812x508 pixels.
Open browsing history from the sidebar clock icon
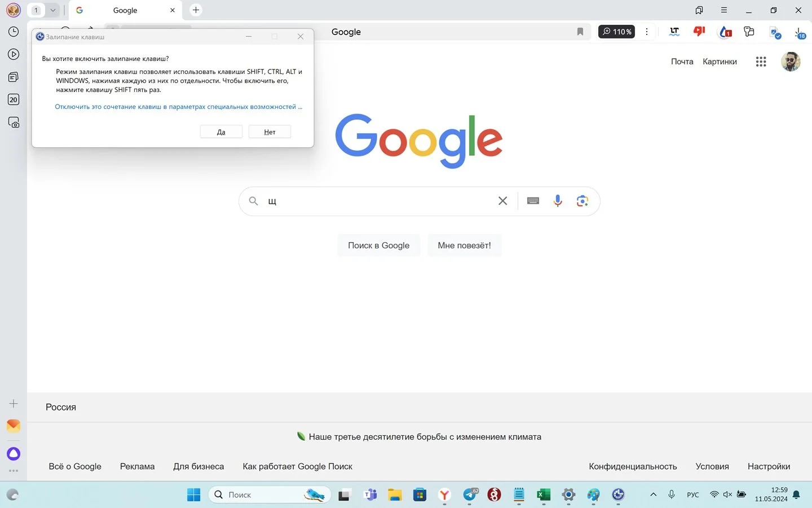[x=14, y=32]
